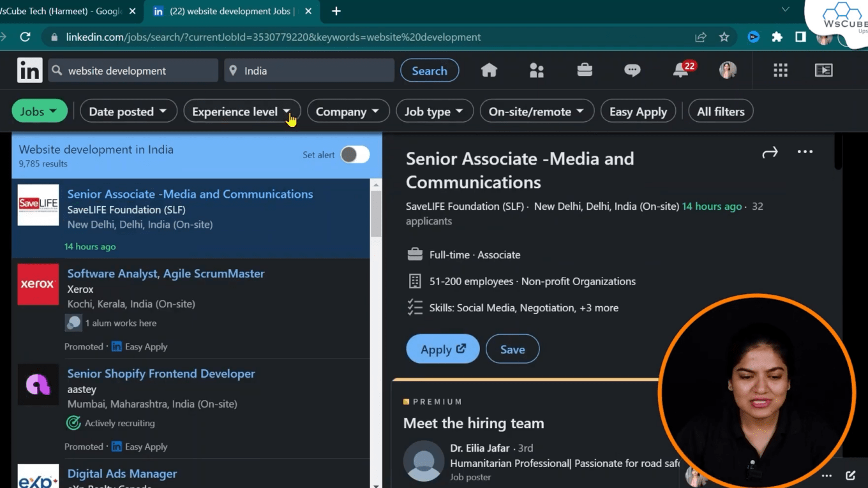Open the messaging overlay three-dot options icon
Screen dimensions: 868x488
(x=827, y=475)
